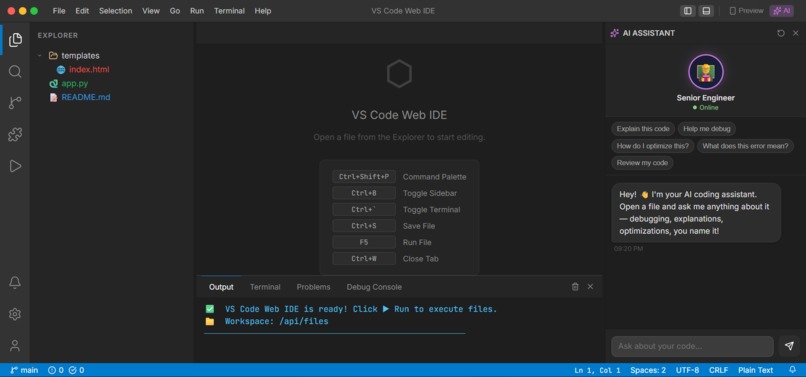
Task: Click the EXPLORER panel header
Action: click(58, 35)
